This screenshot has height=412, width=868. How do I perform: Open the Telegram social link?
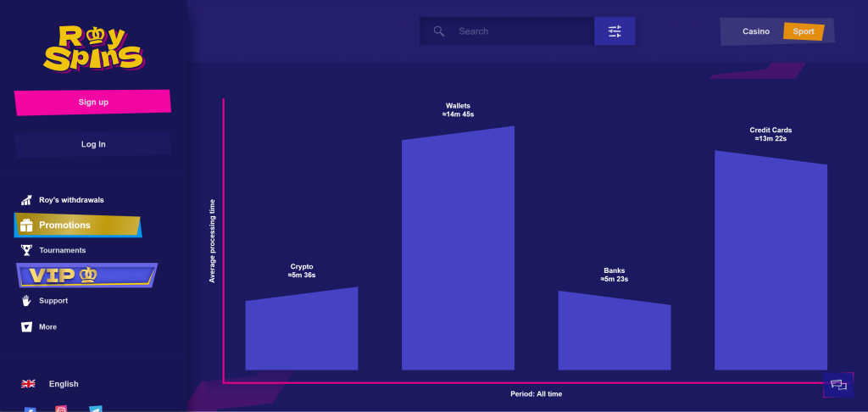click(x=96, y=409)
